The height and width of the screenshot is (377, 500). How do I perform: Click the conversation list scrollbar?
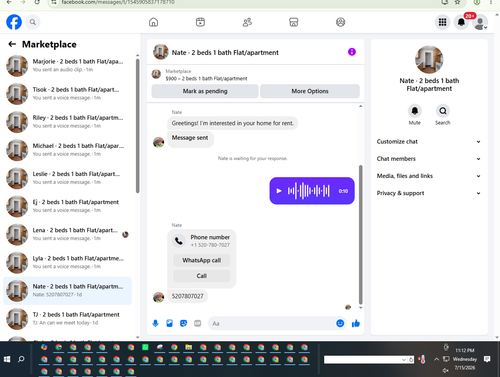click(x=137, y=126)
